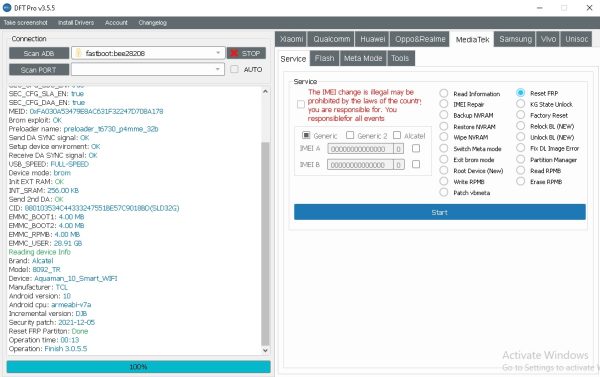
Task: Select Partition Manager radio button
Action: 520,159
